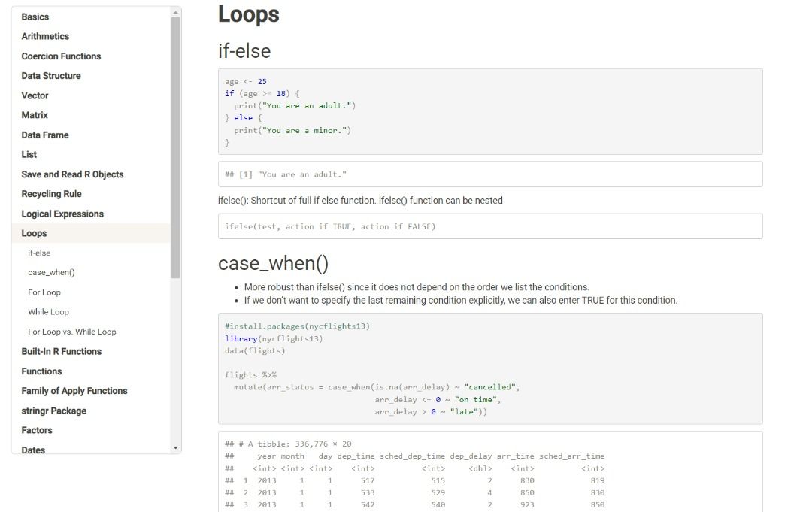Image resolution: width=812 pixels, height=512 pixels.
Task: Jump to the Factors section
Action: point(37,430)
